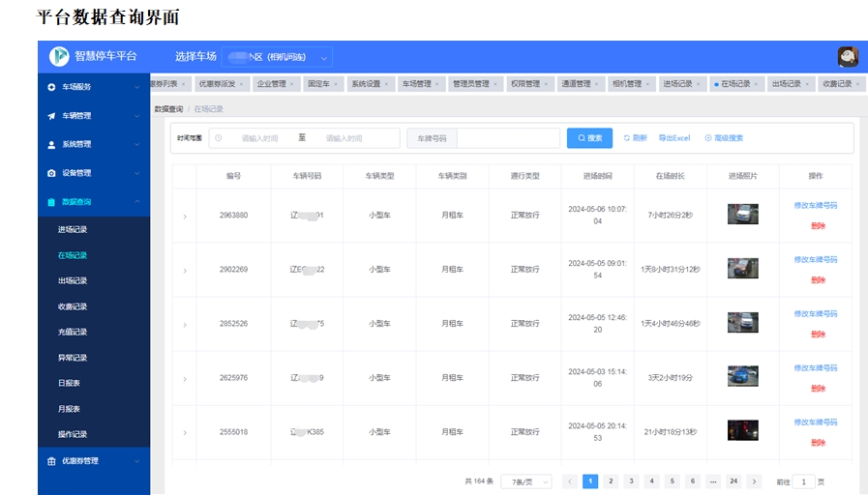The height and width of the screenshot is (495, 868).
Task: Click the refresh icon next to 刷新
Action: coord(627,138)
